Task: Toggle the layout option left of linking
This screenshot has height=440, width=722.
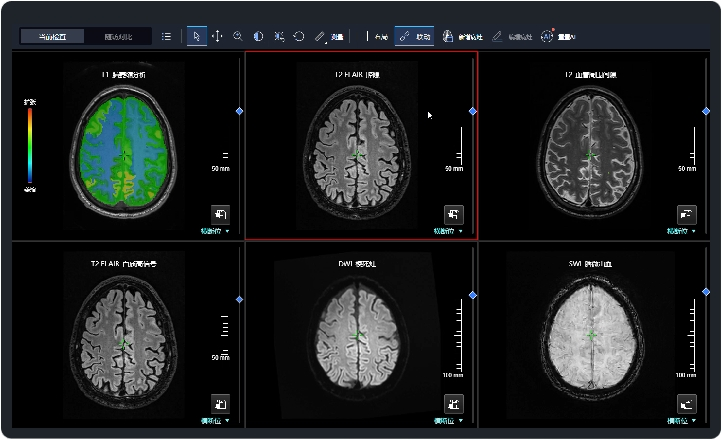Action: click(377, 36)
